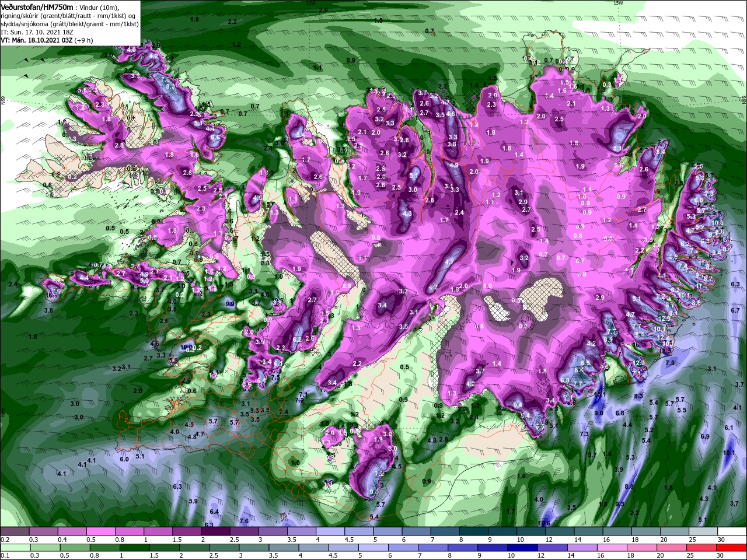Pick the lavender 5 swatch in lower legend row
Screen dimensions: 747x560
[373, 548]
